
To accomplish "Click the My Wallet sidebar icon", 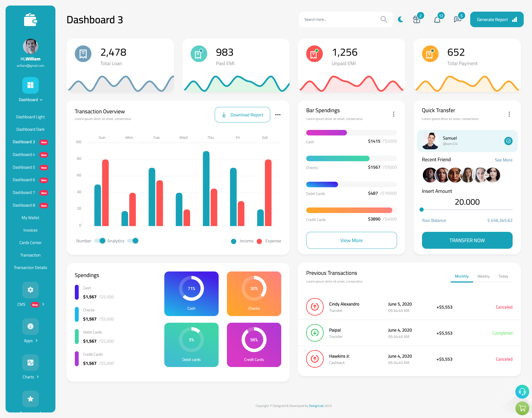I will point(30,218).
